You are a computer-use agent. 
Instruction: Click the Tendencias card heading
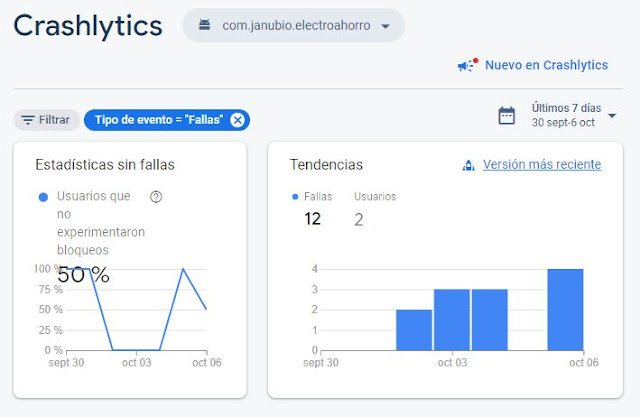[x=326, y=165]
